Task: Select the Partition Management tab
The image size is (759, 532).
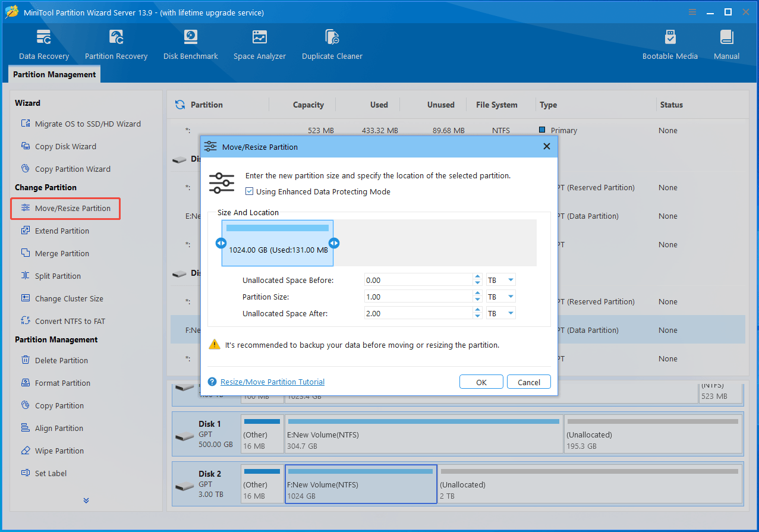Action: [x=55, y=74]
